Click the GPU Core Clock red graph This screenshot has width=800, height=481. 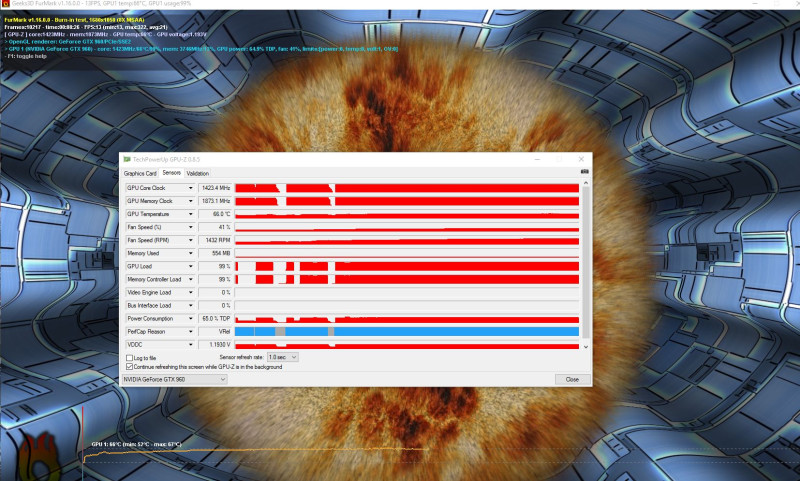click(407, 188)
